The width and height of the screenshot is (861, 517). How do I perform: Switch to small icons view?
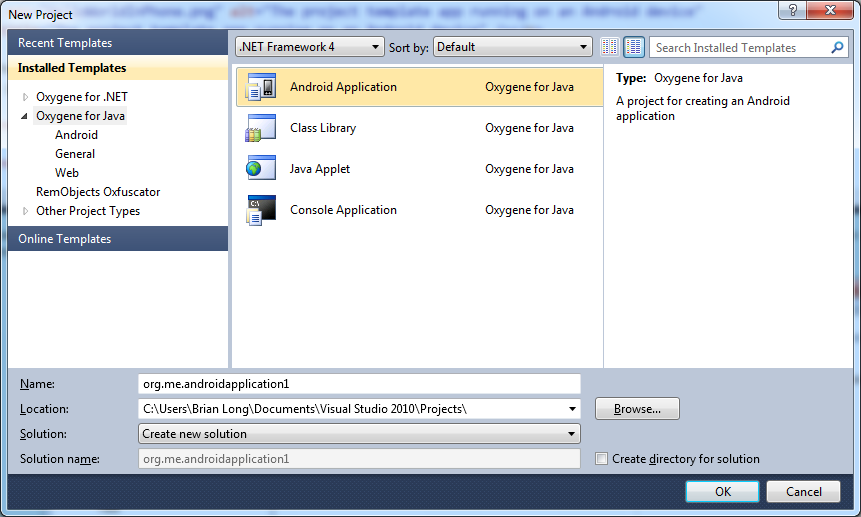click(x=610, y=47)
